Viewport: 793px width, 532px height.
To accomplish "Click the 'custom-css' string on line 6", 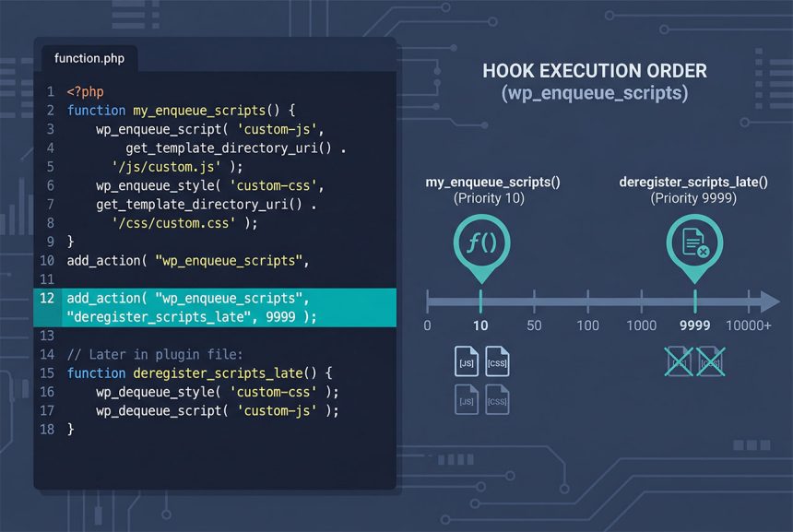I will [x=274, y=185].
